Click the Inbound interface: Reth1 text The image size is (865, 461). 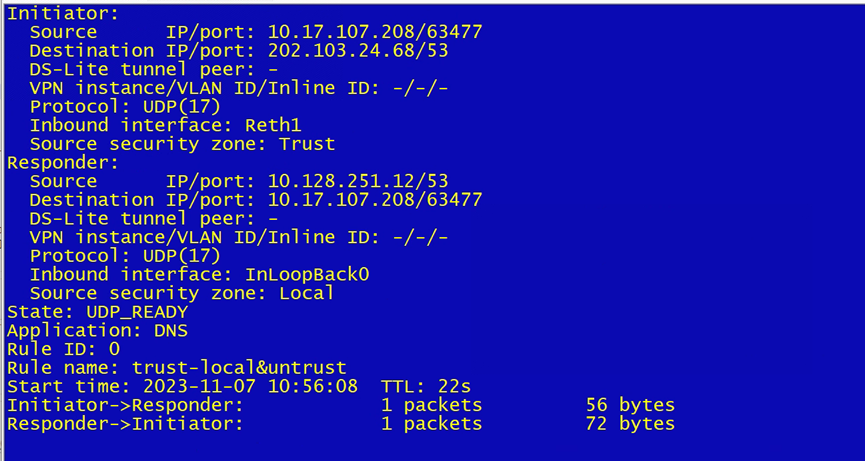click(x=165, y=126)
